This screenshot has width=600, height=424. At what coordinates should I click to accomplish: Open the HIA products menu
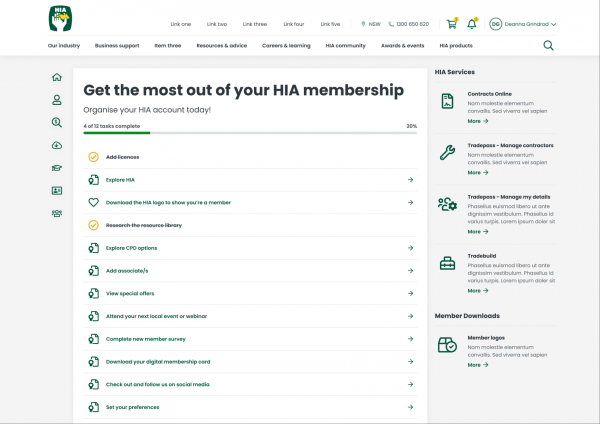(x=456, y=46)
